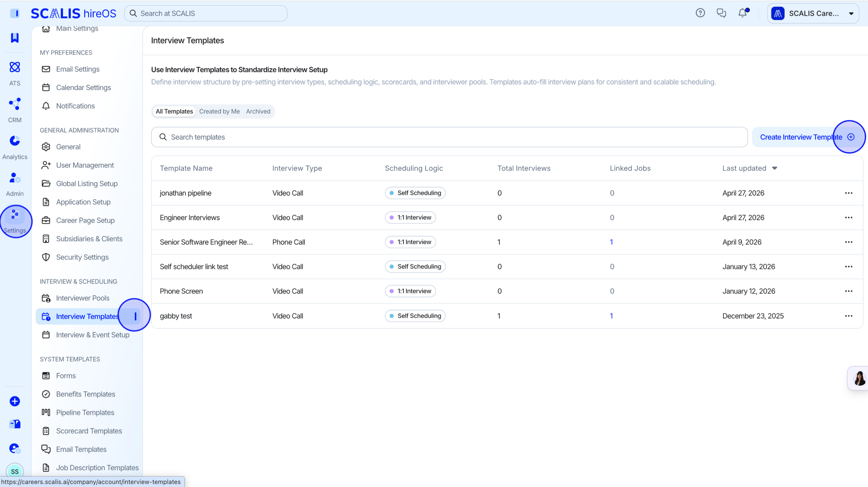This screenshot has height=487, width=868.
Task: Open more options for Phone Screen
Action: 849,291
